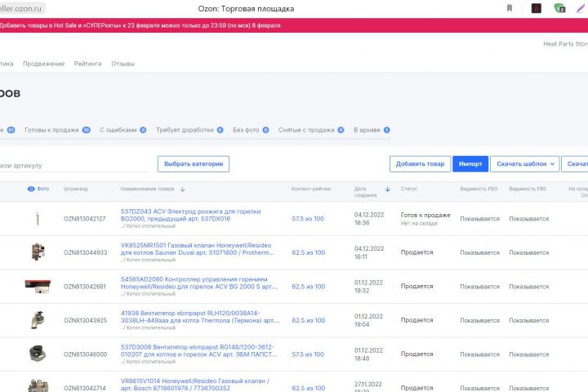Open product VR8615V1014 Honeywell Газовый клапан link

(x=195, y=384)
